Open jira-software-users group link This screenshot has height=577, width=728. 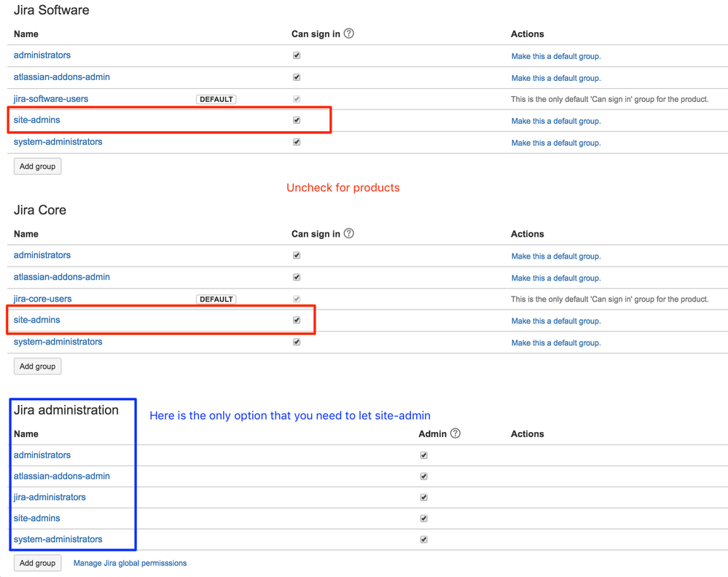coord(50,99)
